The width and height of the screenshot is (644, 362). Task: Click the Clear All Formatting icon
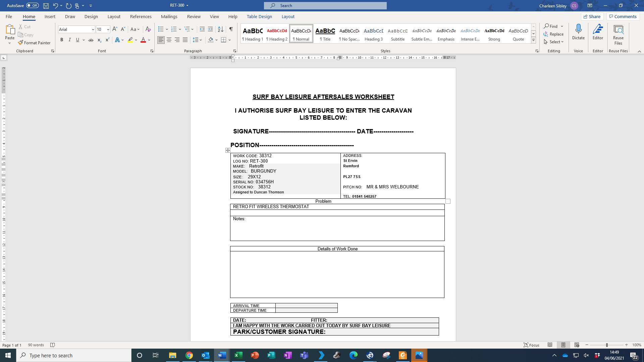148,29
